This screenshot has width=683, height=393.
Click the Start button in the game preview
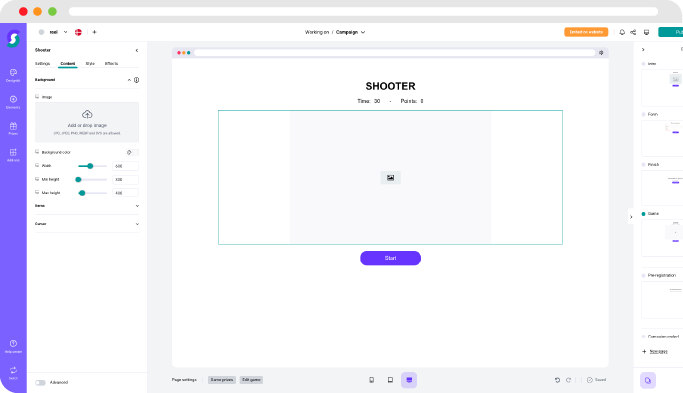pyautogui.click(x=390, y=258)
